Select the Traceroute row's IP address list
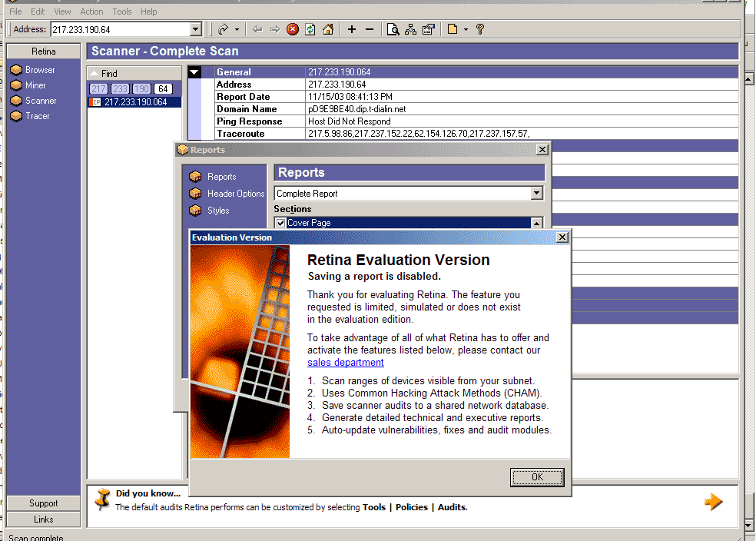756x541 pixels. tap(419, 134)
